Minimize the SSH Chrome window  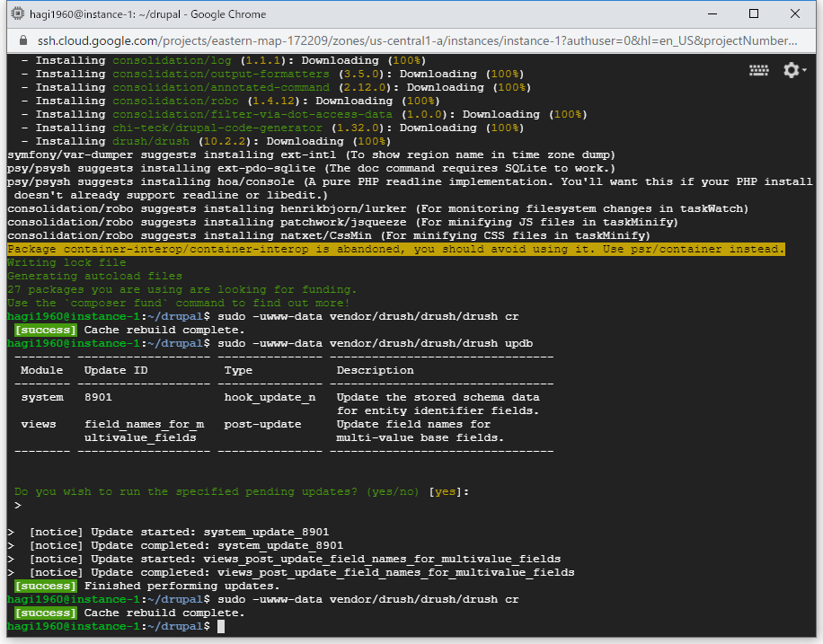pyautogui.click(x=712, y=14)
